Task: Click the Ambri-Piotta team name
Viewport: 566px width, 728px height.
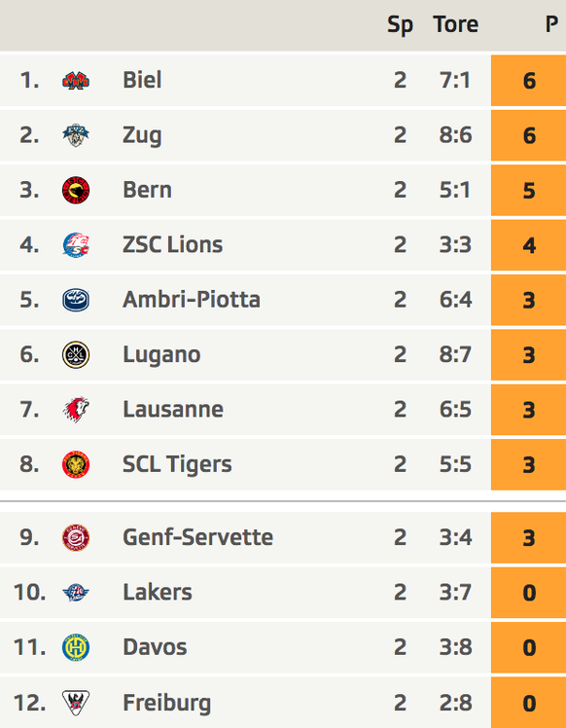Action: point(192,300)
